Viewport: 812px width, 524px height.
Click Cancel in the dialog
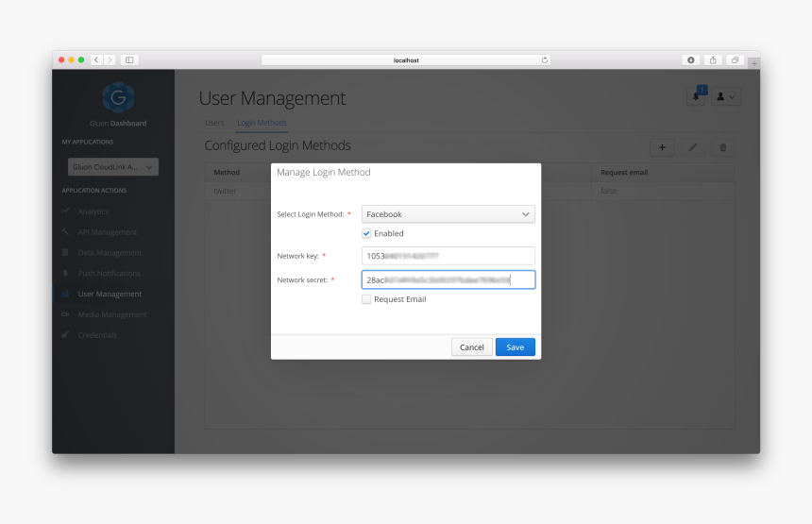pos(472,347)
